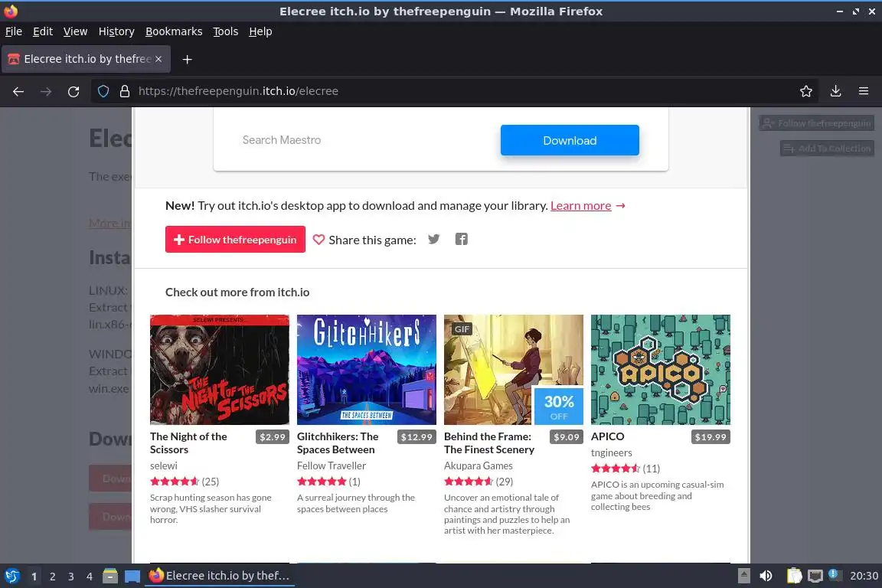The height and width of the screenshot is (588, 882).
Task: Open the file manager in taskbar
Action: pos(110,576)
